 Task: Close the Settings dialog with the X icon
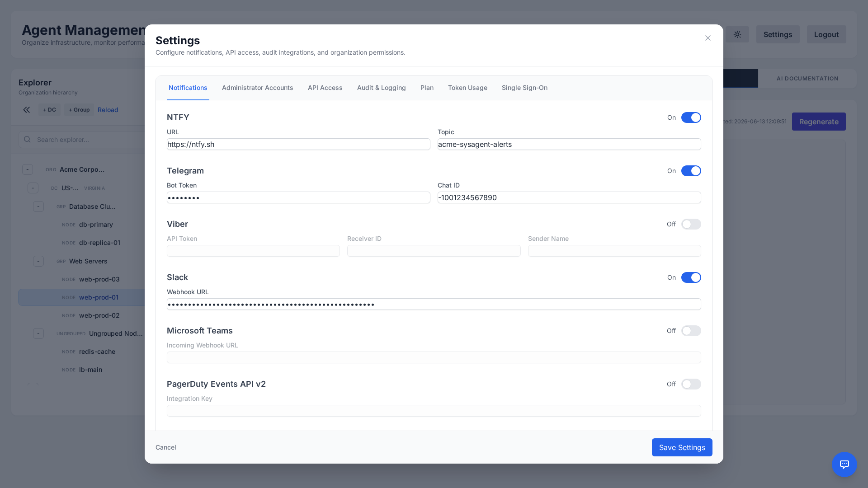coord(708,38)
